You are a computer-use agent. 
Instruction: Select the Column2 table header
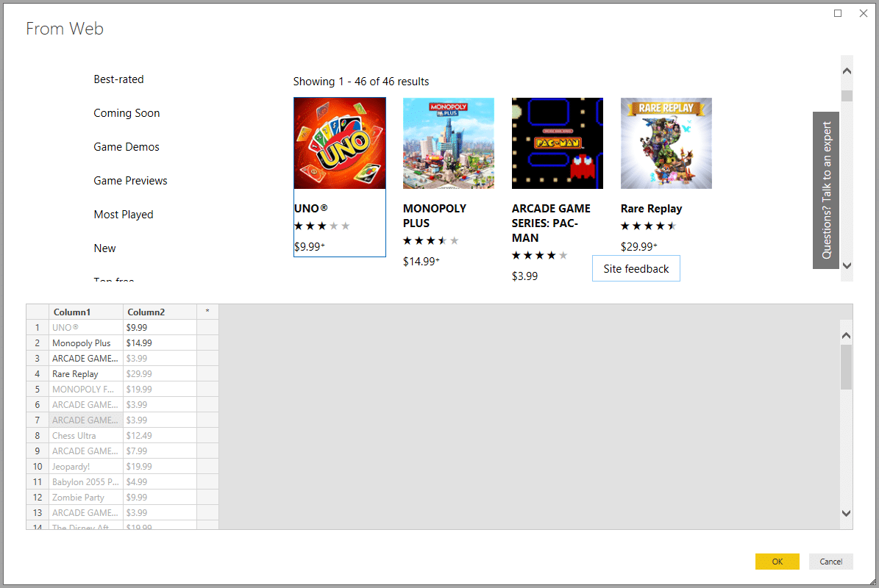(x=146, y=312)
